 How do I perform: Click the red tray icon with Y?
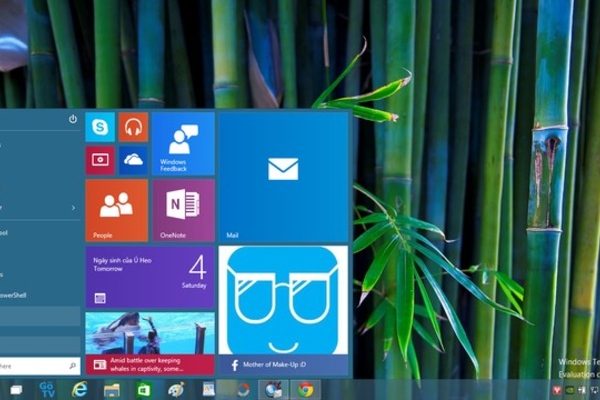point(557,390)
